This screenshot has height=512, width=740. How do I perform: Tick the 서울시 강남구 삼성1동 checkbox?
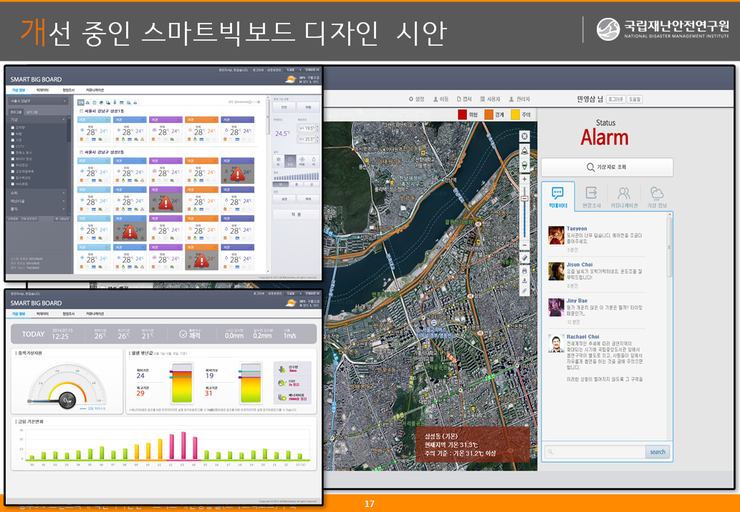coord(80,111)
